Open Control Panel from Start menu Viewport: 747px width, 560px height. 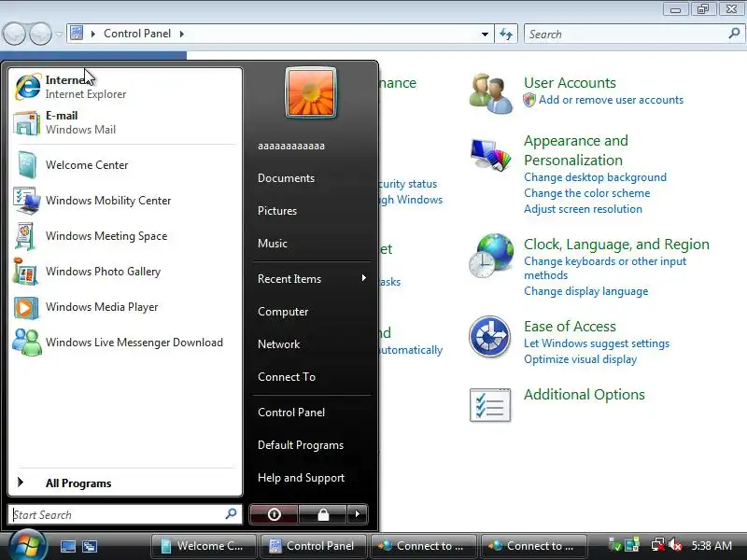pos(291,413)
